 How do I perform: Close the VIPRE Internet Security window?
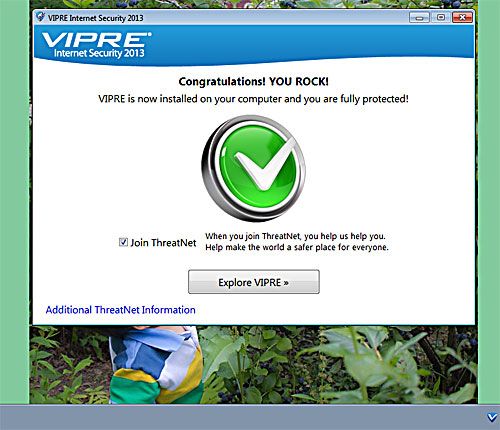pos(462,18)
